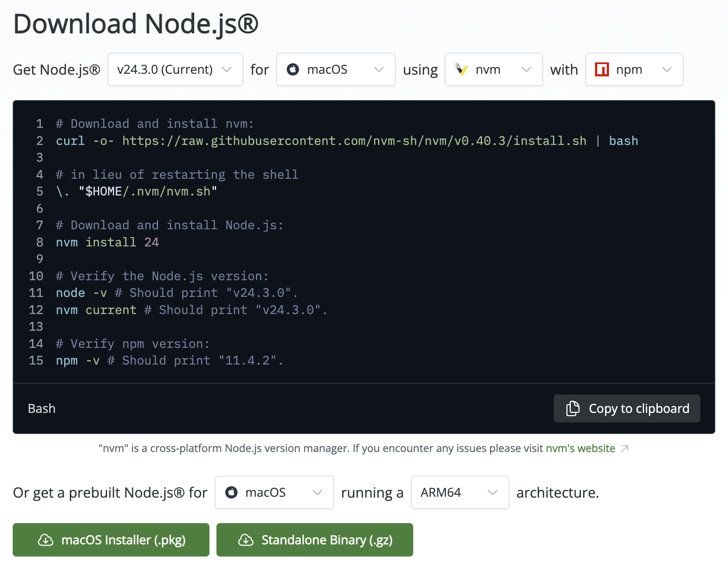
Task: Open the ARM64 architecture dropdown
Action: tap(460, 492)
